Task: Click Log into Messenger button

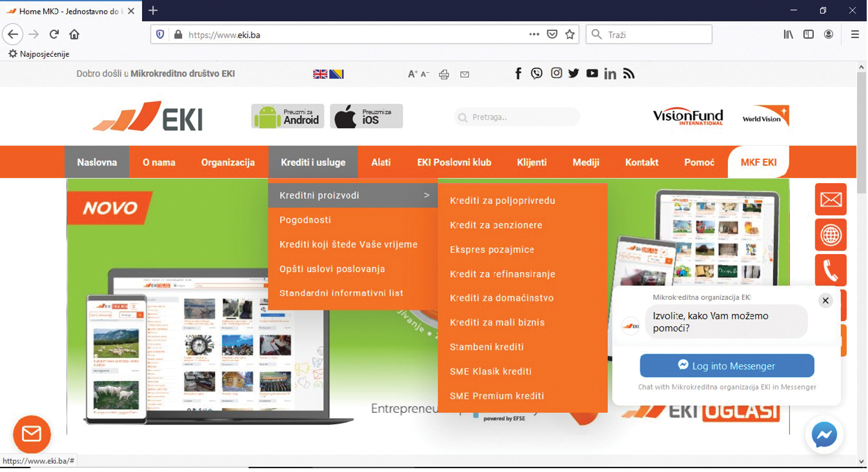Action: pyautogui.click(x=727, y=366)
